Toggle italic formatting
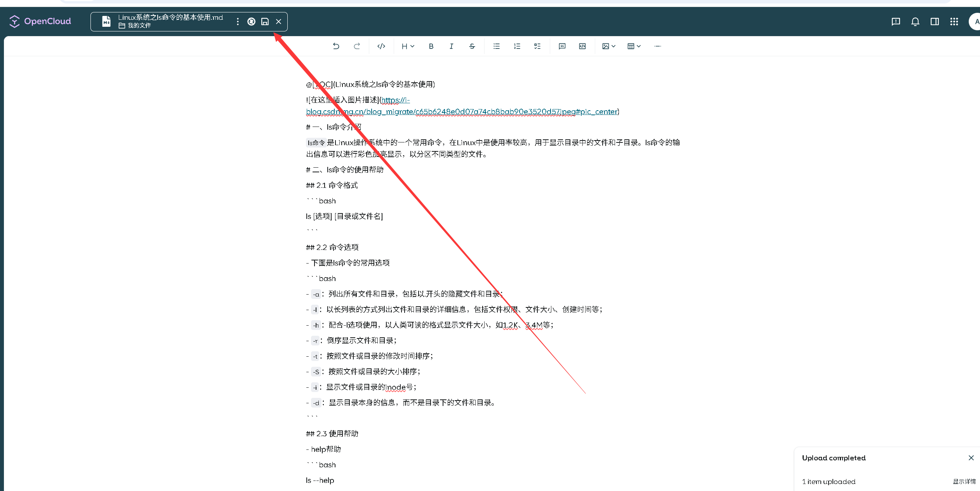Viewport: 980px width, 491px height. (451, 46)
